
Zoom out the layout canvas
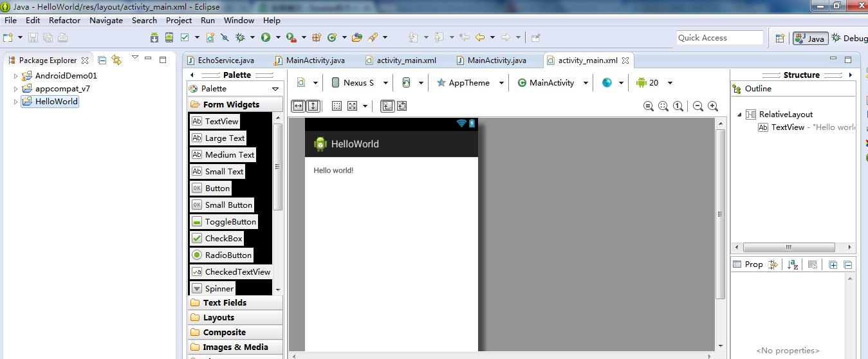tap(698, 106)
